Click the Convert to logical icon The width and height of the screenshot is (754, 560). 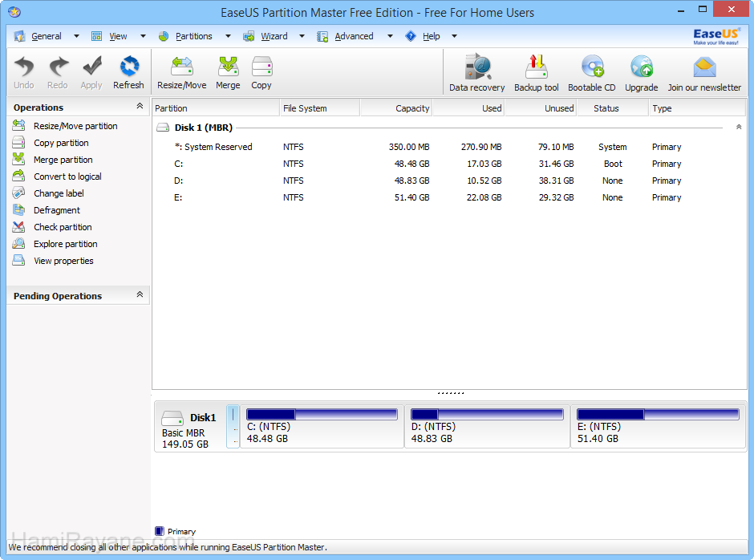tap(18, 176)
